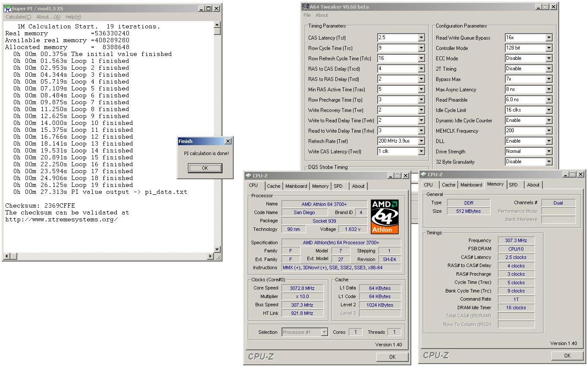588x367 pixels.
Task: Expand Write to Read Delay (Twtr) dropdown
Action: click(421, 121)
